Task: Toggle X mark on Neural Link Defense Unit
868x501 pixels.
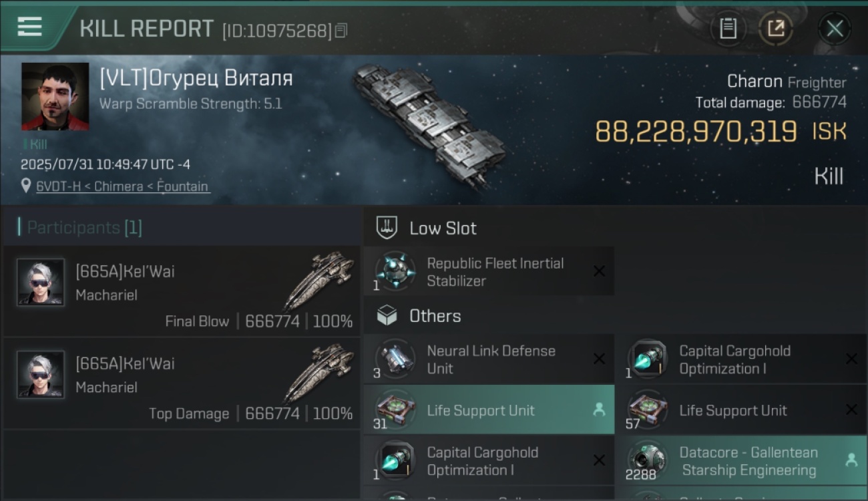Action: click(599, 359)
